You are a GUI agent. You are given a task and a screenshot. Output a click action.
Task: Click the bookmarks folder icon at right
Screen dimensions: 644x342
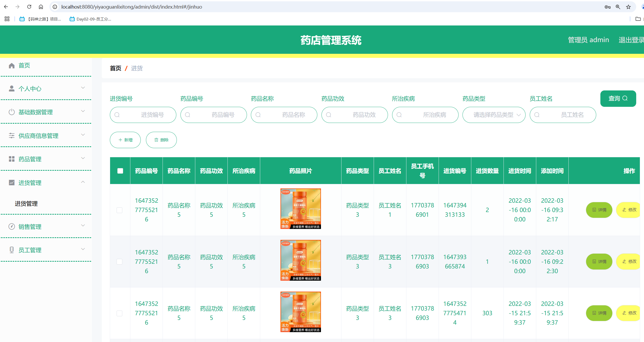click(x=638, y=19)
